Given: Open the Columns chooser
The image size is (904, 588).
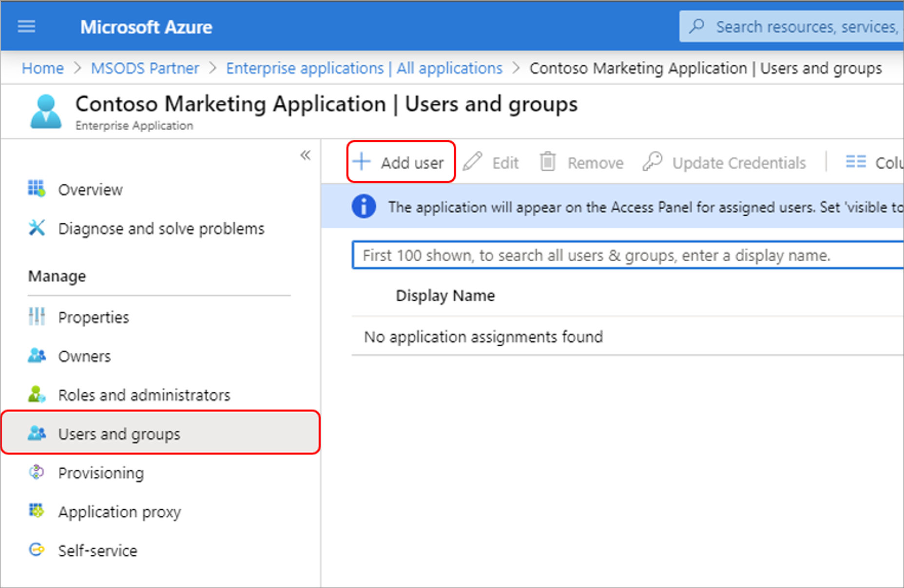Looking at the screenshot, I should [x=874, y=162].
